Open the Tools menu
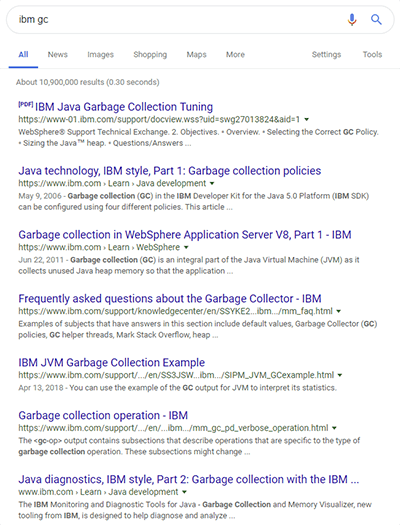The image size is (400, 525). click(x=373, y=55)
